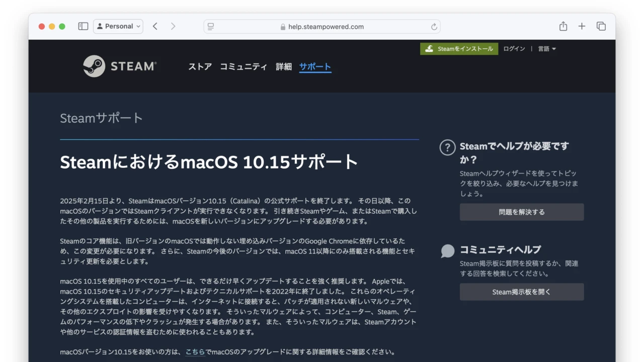Show tab overview icon

[601, 26]
